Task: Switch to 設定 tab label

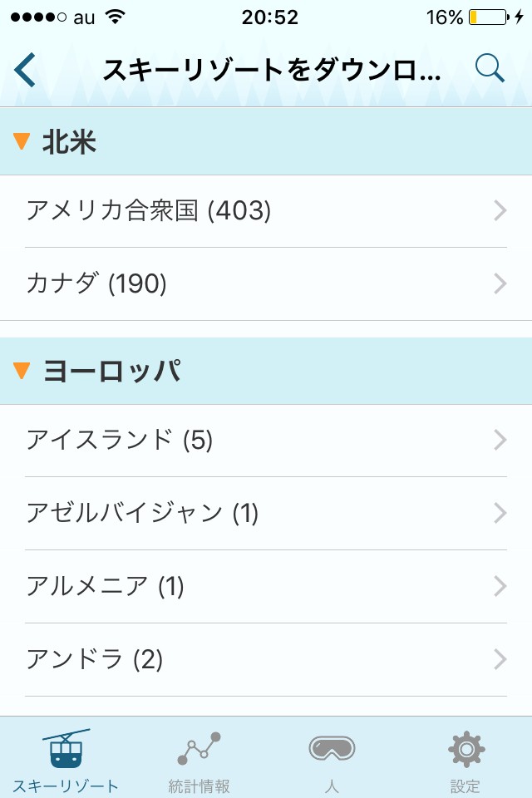Action: tap(465, 786)
